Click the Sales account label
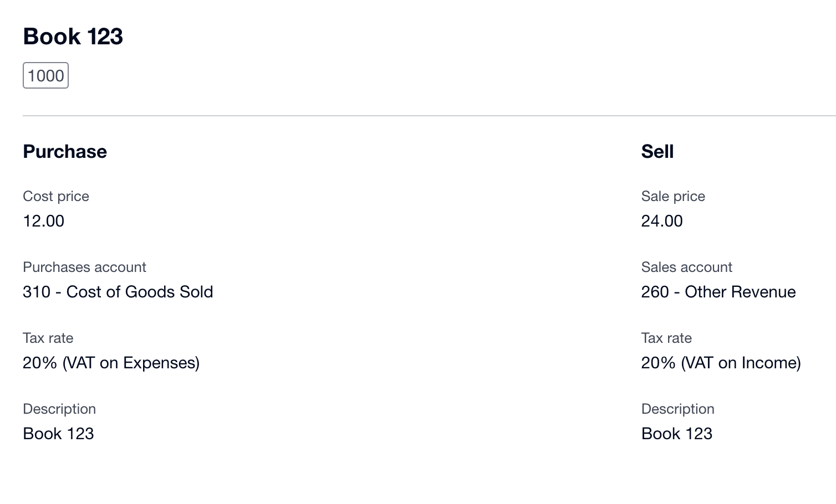The height and width of the screenshot is (504, 836). pyautogui.click(x=686, y=267)
